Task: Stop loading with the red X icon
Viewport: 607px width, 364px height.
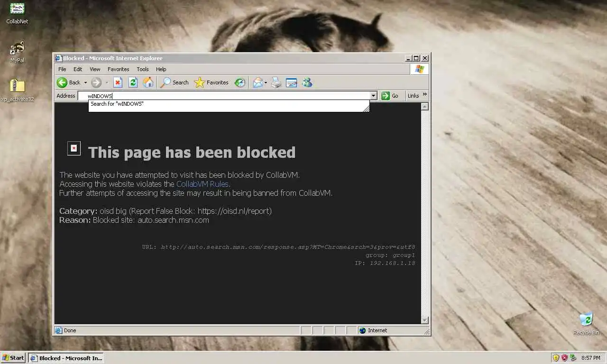Action: 118,82
